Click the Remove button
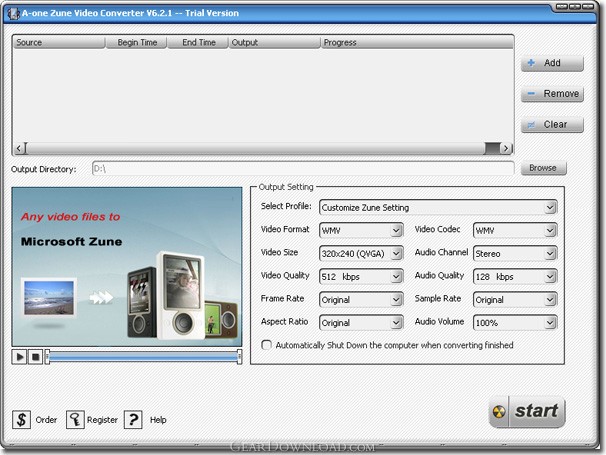The width and height of the screenshot is (606, 455). click(552, 94)
